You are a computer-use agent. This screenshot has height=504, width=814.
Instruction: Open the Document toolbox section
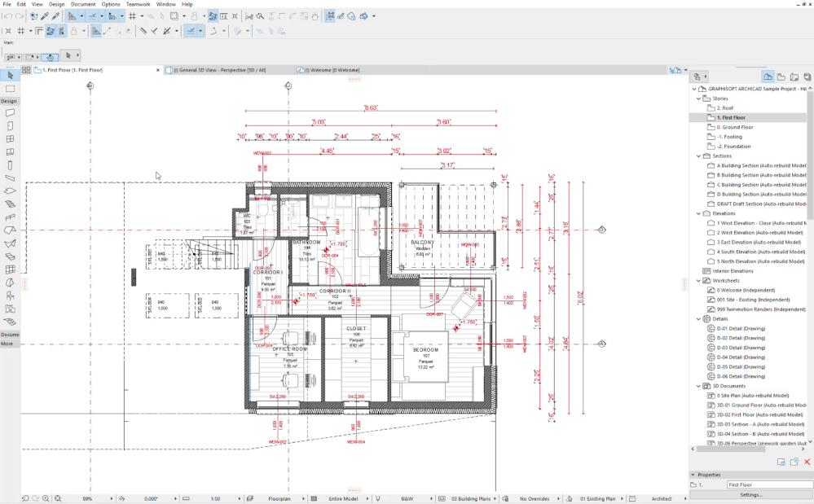10,335
